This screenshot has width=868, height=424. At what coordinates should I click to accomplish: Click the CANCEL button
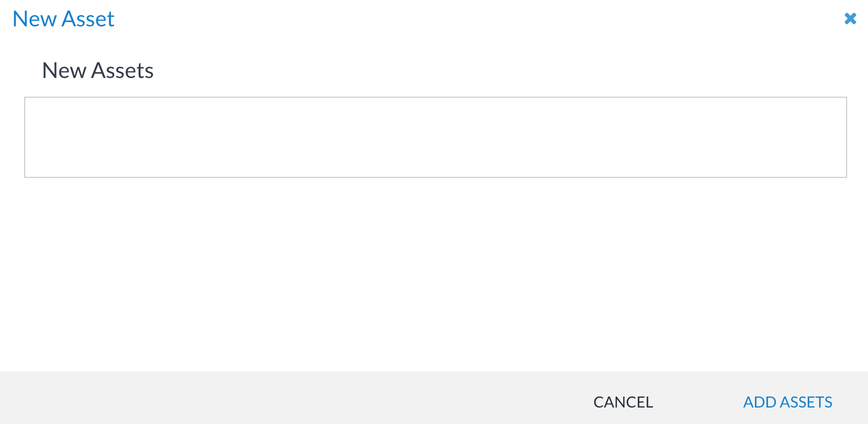623,402
